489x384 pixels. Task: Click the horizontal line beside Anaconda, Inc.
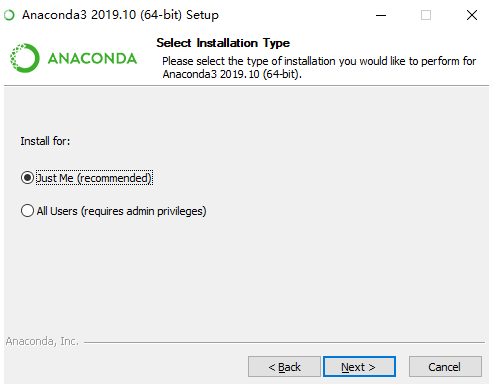click(x=284, y=342)
